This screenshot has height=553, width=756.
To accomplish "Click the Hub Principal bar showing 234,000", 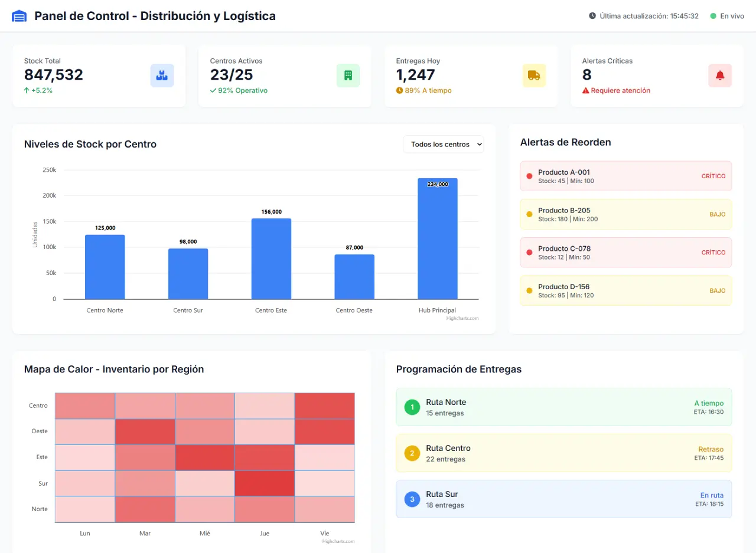I will (438, 238).
